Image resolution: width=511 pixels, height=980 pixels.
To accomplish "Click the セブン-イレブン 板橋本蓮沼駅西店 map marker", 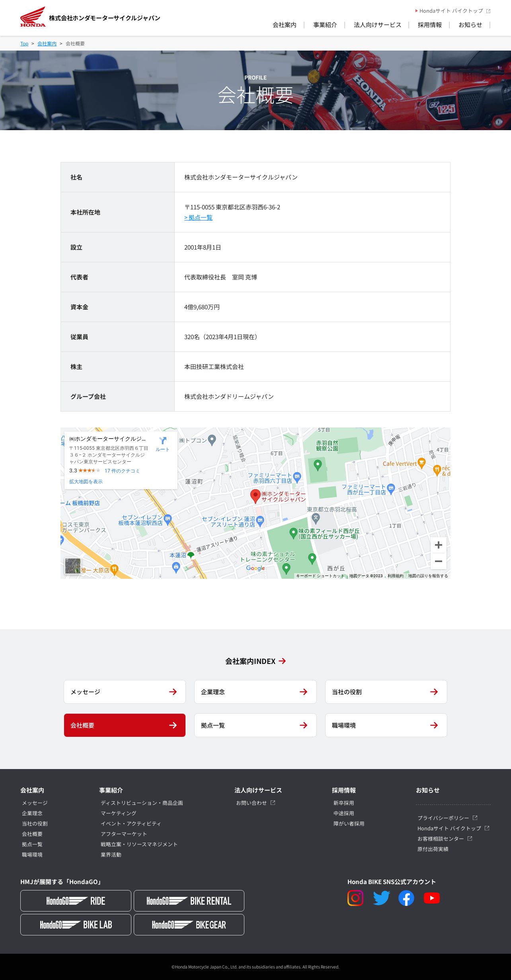I will pos(168,519).
